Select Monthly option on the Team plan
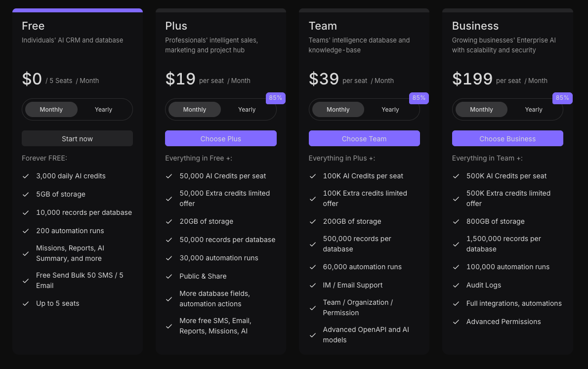This screenshot has height=369, width=588. pyautogui.click(x=338, y=110)
